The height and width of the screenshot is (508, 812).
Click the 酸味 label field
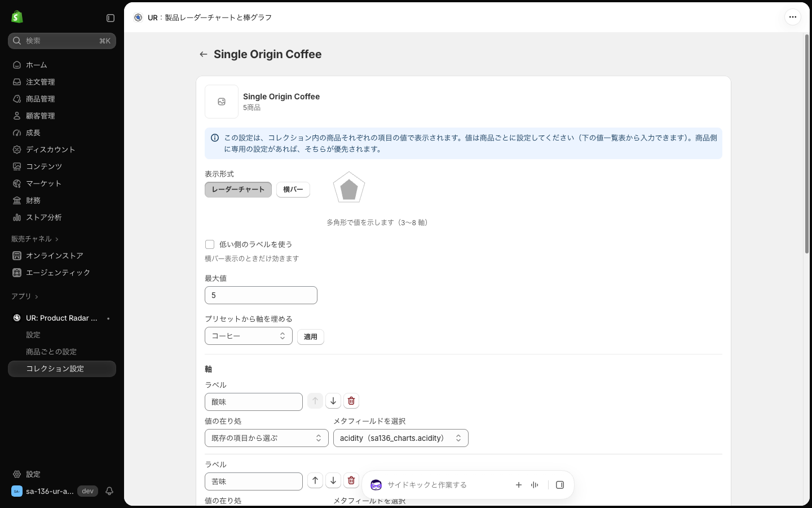click(254, 402)
